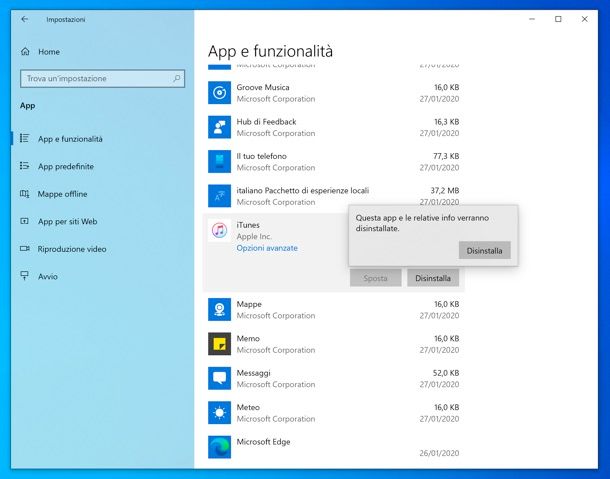Screen dimensions: 610x479
Task: Click the uninstall confirmation message text
Action: coord(422,223)
